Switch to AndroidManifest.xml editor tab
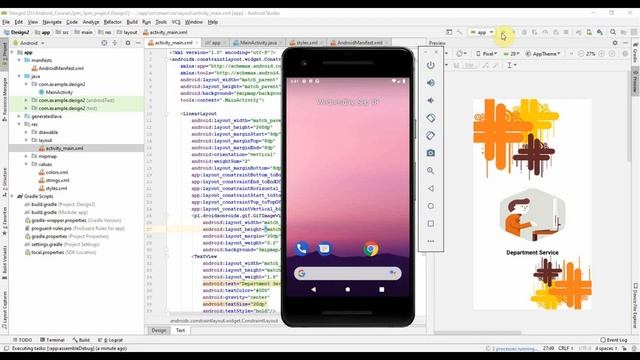The image size is (640, 360). pyautogui.click(x=359, y=43)
